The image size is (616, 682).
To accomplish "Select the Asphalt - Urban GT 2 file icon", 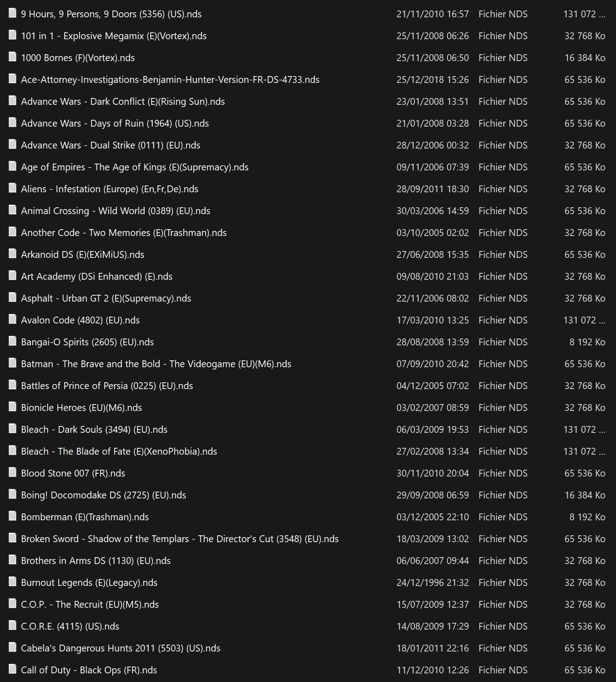I will tap(12, 297).
